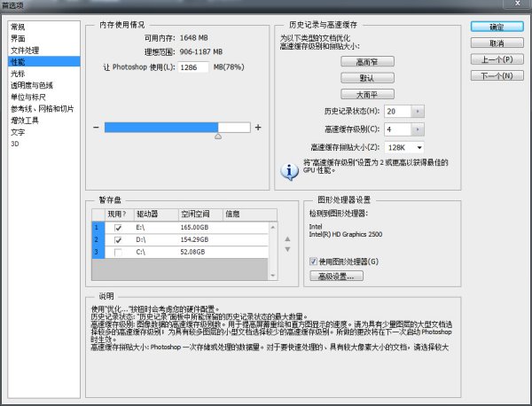The height and width of the screenshot is (406, 532).
Task: Open the 历史记录状态(H) dropdown arrow
Action: point(418,112)
